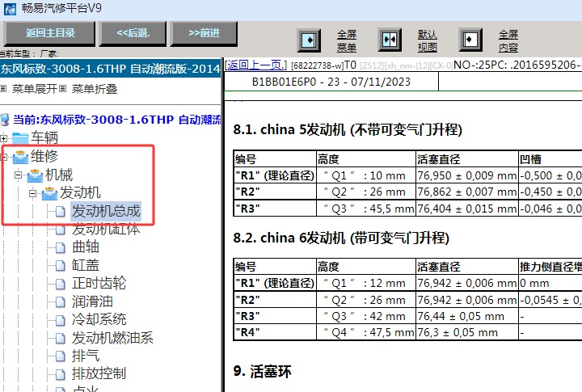
Task: Click the 返回上一页 link
Action: click(x=255, y=65)
